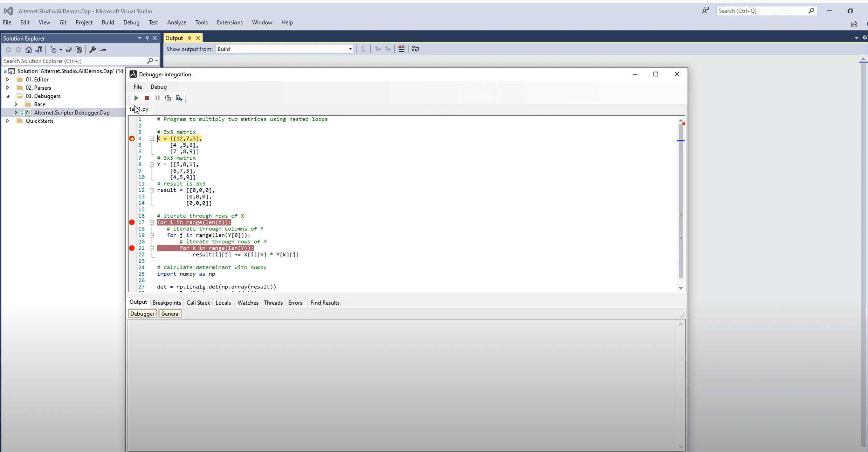
Task: Toggle breakpoint on line 17
Action: click(x=132, y=222)
